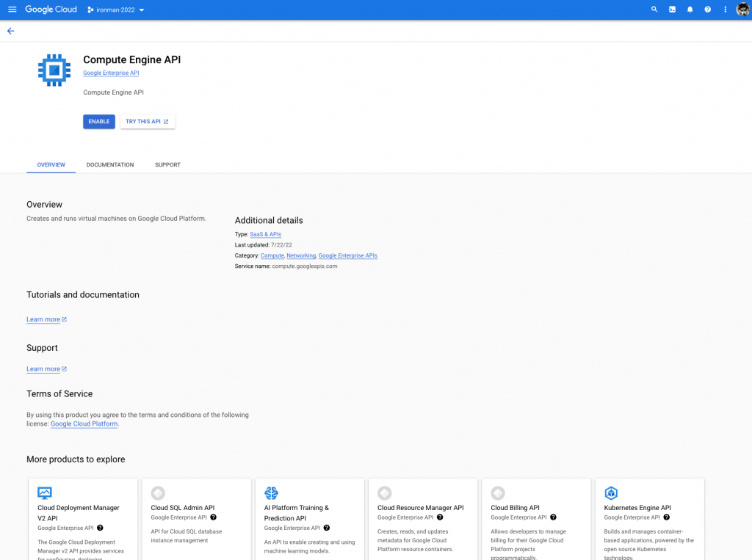This screenshot has height=560, width=752.
Task: Open the Networking category link
Action: [x=301, y=255]
